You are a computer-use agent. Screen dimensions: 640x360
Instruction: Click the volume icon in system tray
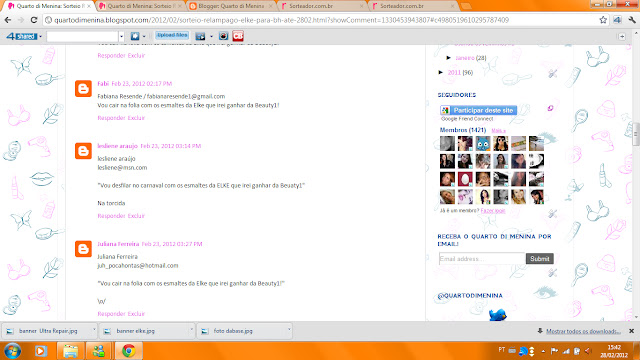point(587,351)
